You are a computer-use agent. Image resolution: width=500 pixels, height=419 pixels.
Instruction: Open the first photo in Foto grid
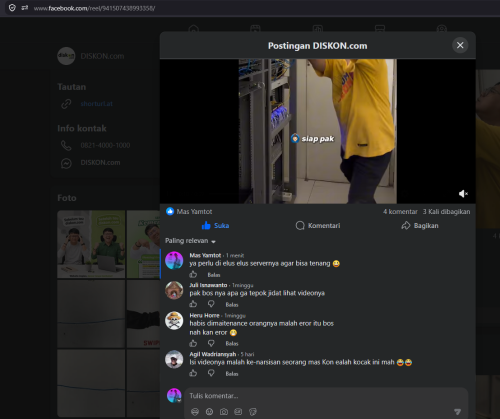pos(91,244)
